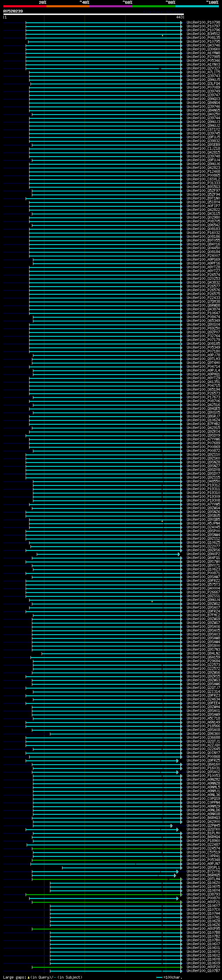Select the UniRef100_P26575 label
The width and height of the screenshot is (222, 980).
point(203,294)
